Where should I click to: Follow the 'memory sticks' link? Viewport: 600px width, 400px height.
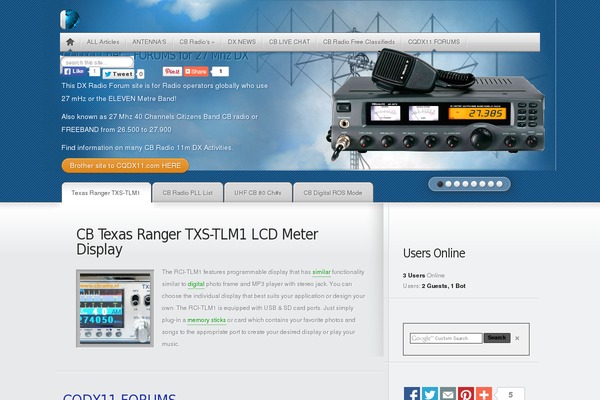point(207,320)
